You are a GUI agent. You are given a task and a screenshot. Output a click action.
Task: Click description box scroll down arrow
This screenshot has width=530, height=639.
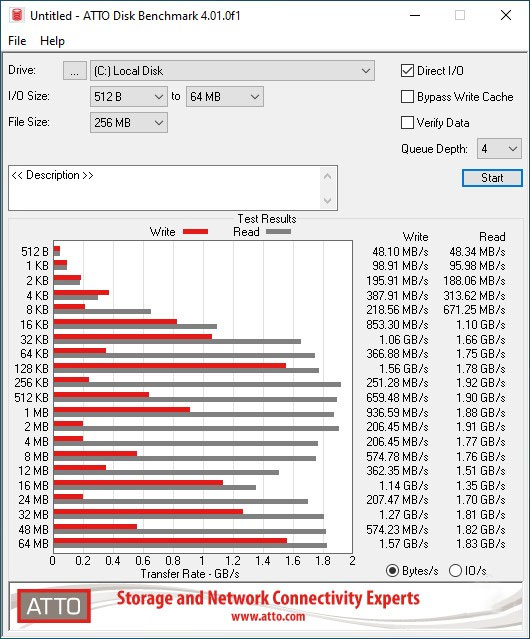tap(328, 201)
